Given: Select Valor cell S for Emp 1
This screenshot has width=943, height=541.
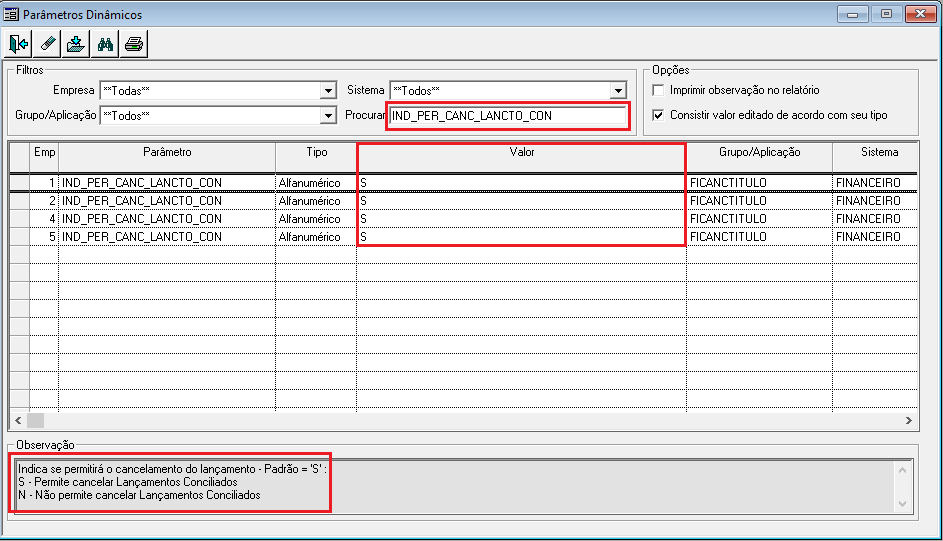Looking at the screenshot, I should click(521, 183).
